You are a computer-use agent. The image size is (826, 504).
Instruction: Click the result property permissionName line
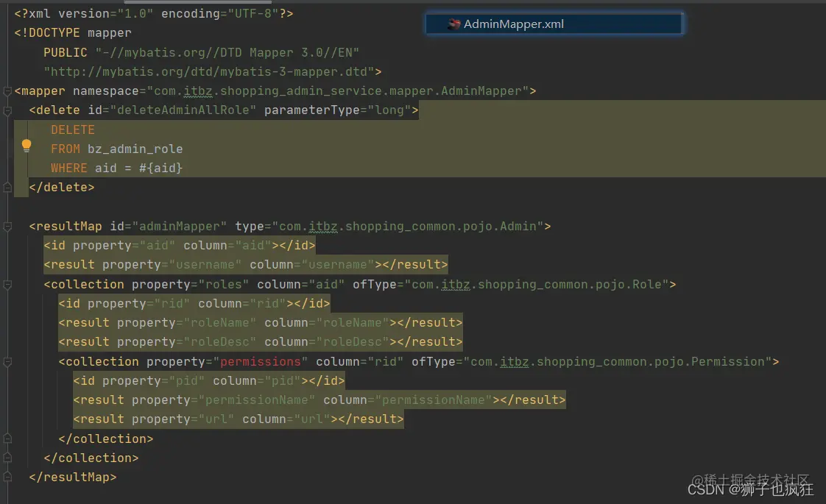coord(320,400)
